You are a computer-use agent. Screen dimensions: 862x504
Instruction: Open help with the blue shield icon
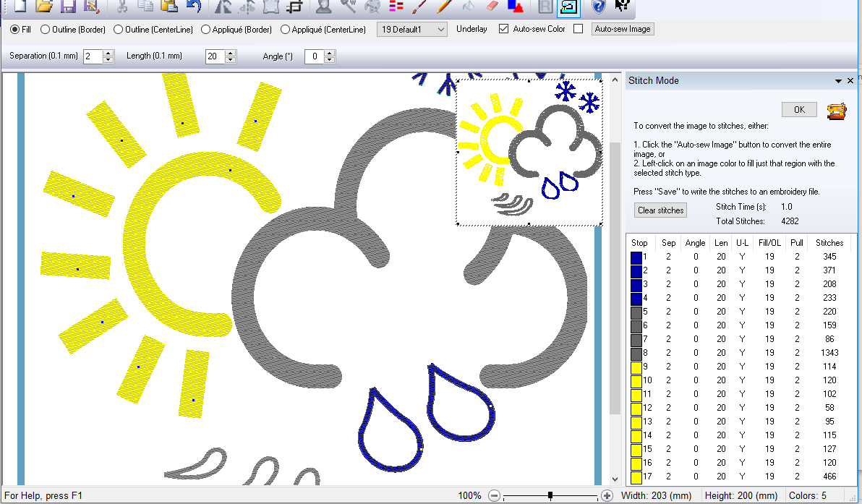pyautogui.click(x=598, y=6)
